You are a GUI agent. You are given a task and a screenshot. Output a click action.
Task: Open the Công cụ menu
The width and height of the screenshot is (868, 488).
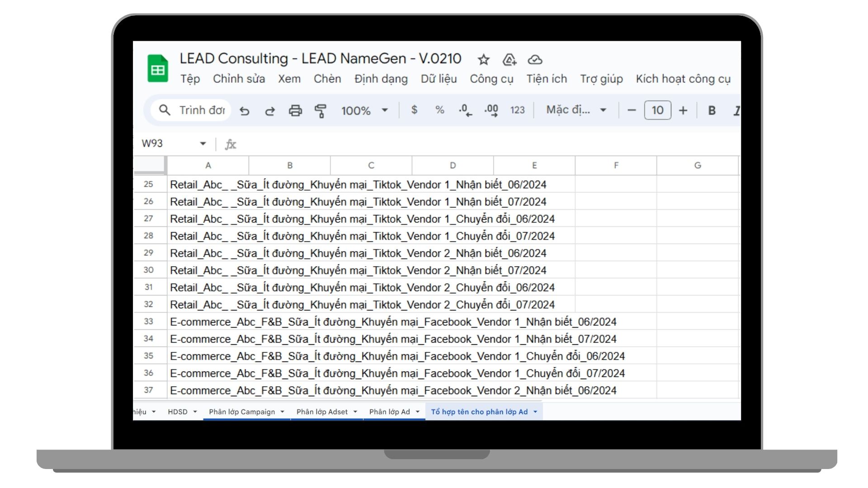(x=491, y=79)
